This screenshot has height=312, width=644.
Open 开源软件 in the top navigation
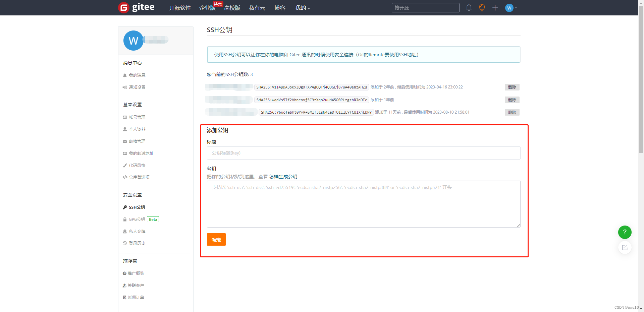tap(180, 8)
